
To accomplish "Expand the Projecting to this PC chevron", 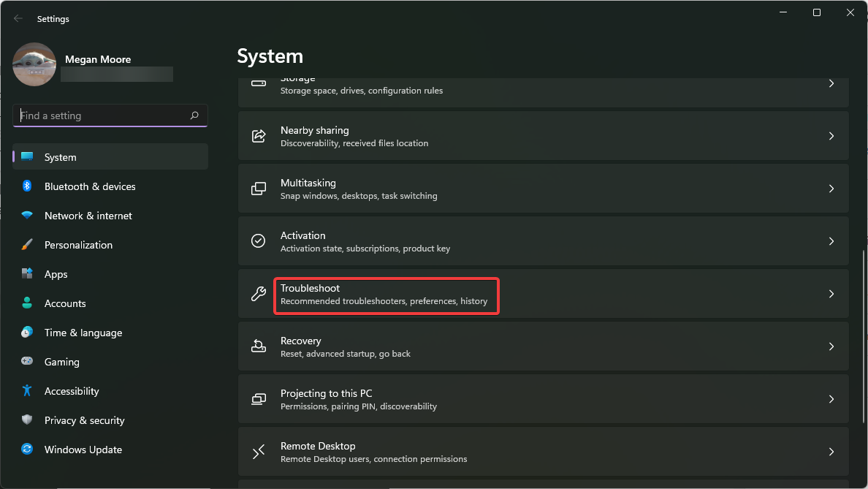I will pyautogui.click(x=831, y=398).
